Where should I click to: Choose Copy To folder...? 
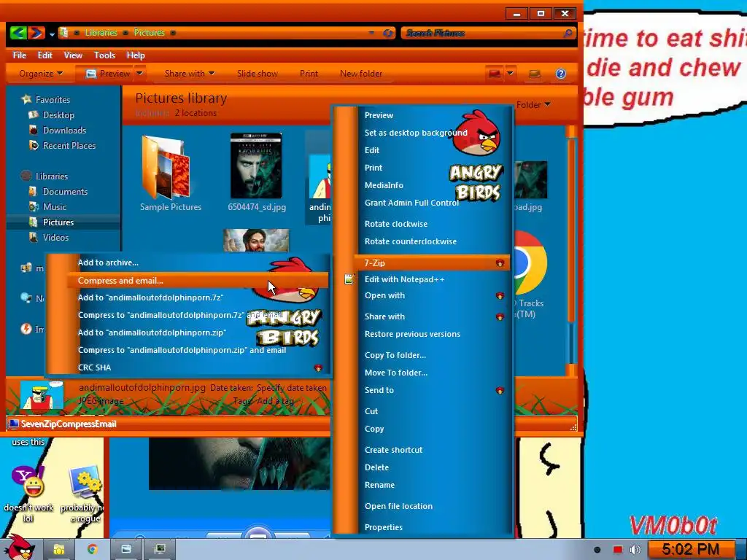395,355
